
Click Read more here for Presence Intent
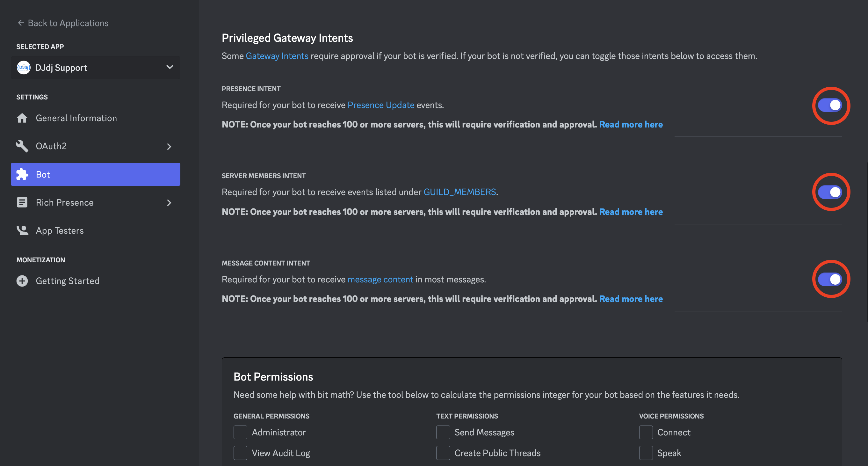point(631,124)
